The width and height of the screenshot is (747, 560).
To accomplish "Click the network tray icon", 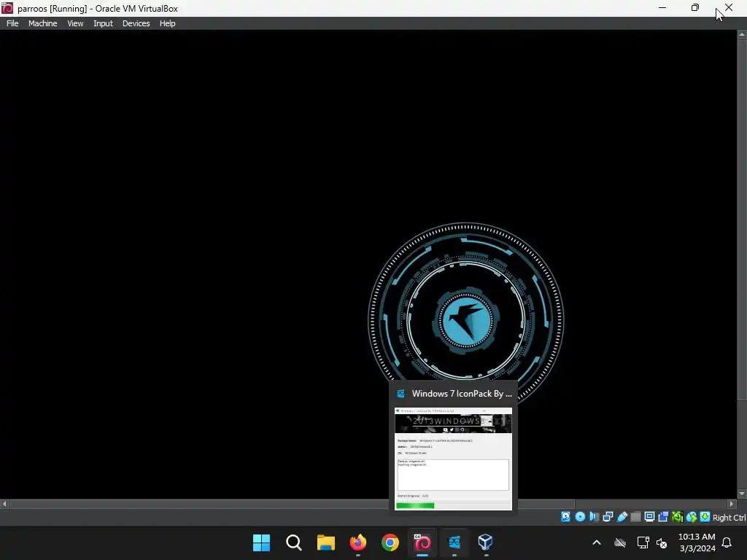I will pyautogui.click(x=643, y=542).
